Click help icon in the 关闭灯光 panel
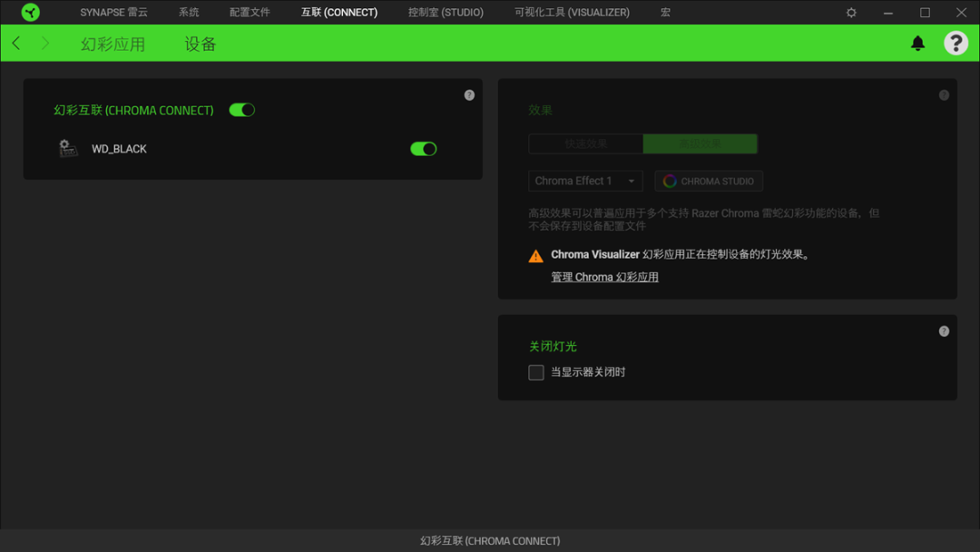The height and width of the screenshot is (552, 980). click(944, 331)
